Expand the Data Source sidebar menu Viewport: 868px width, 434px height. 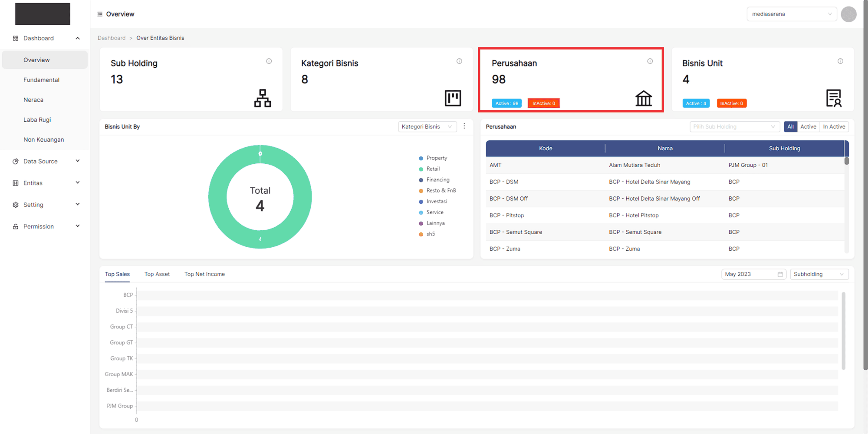pyautogui.click(x=45, y=161)
